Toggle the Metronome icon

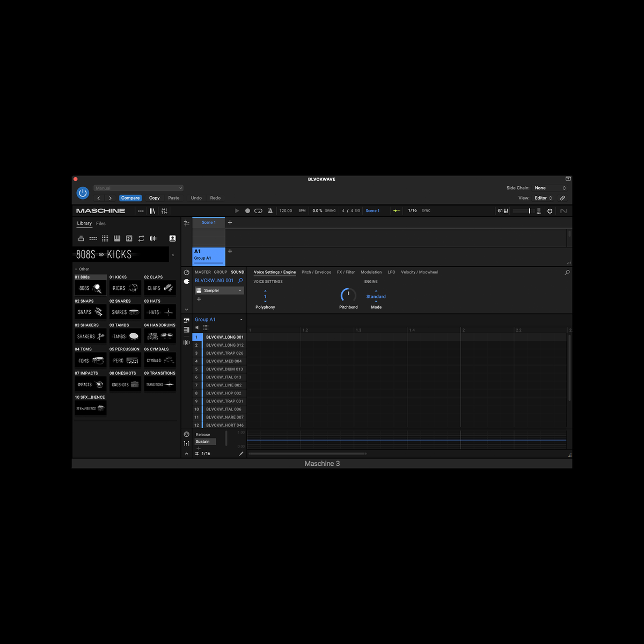tap(270, 211)
